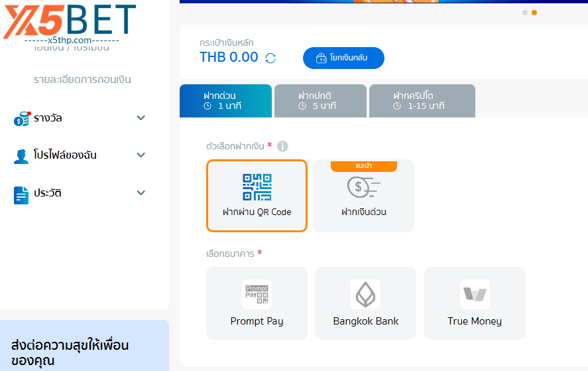Viewport: 588px width, 371px height.
Task: Click the X5BET logo
Action: pyautogui.click(x=70, y=23)
